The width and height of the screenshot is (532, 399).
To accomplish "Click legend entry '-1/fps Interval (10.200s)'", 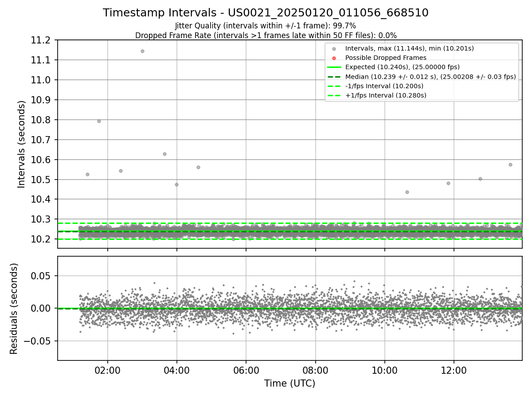I will (x=384, y=86).
